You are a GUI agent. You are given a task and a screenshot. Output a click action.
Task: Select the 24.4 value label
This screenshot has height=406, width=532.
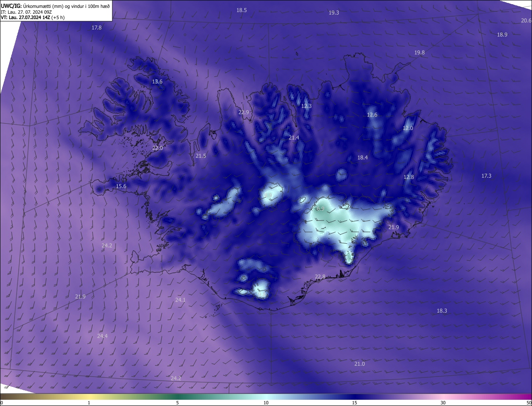(x=102, y=336)
